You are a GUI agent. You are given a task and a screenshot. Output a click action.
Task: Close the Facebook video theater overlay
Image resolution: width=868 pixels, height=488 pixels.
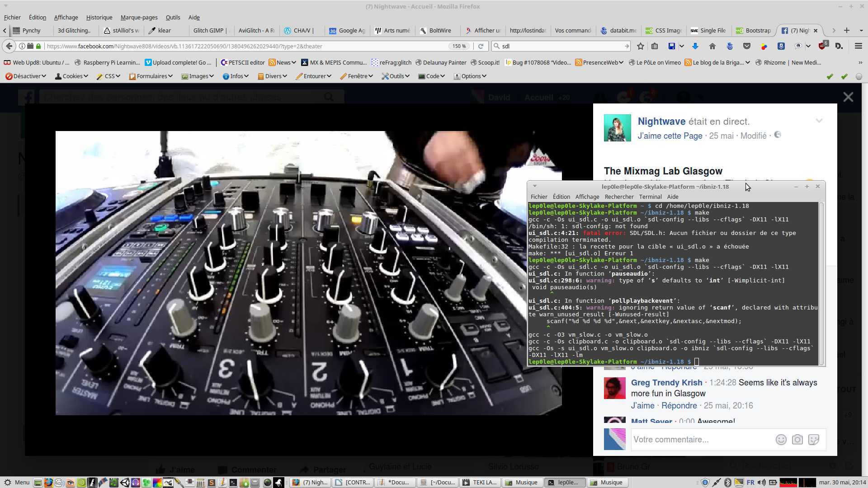848,97
